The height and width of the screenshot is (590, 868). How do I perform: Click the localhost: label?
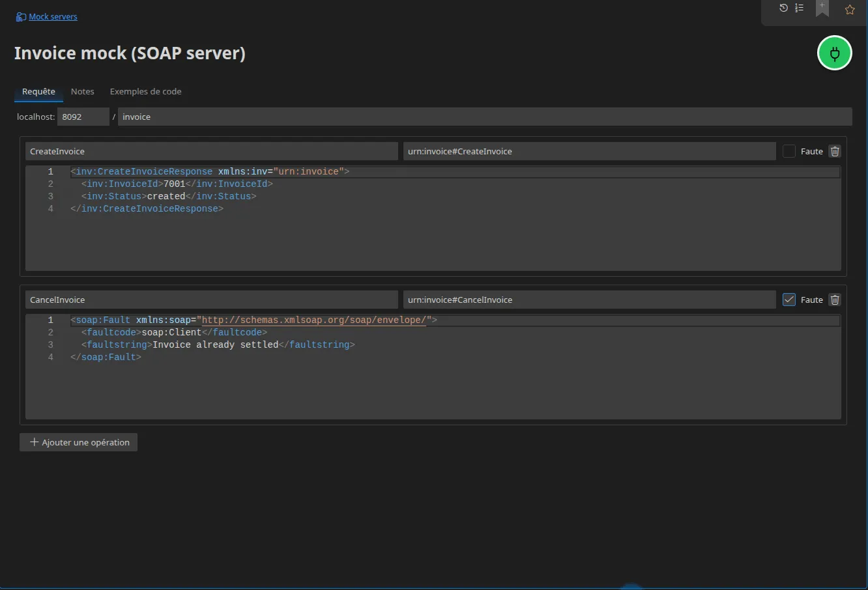(x=36, y=117)
